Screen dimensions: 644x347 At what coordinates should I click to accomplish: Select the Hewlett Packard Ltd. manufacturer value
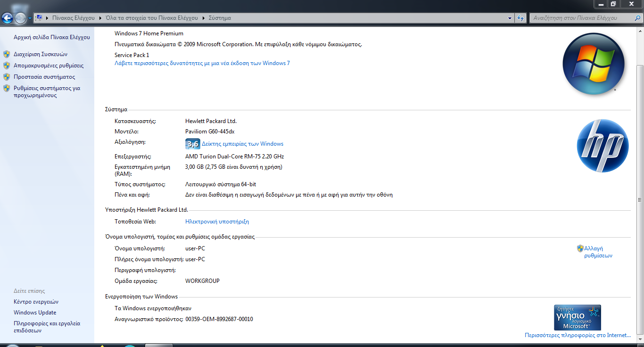click(x=211, y=121)
